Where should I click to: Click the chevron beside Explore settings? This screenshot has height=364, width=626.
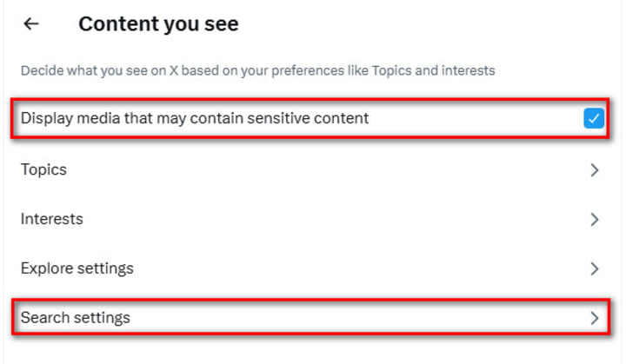tap(595, 268)
